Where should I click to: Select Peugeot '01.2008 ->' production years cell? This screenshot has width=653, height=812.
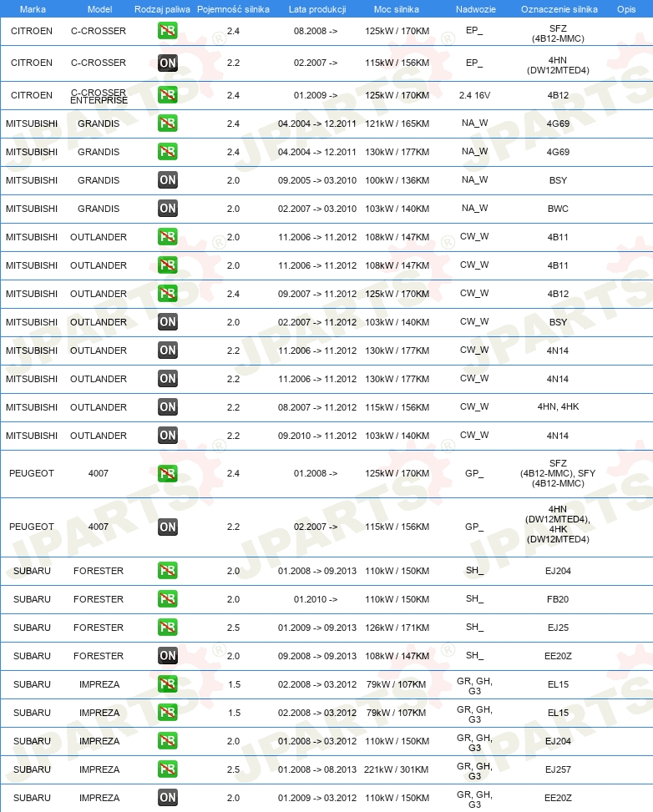[316, 473]
